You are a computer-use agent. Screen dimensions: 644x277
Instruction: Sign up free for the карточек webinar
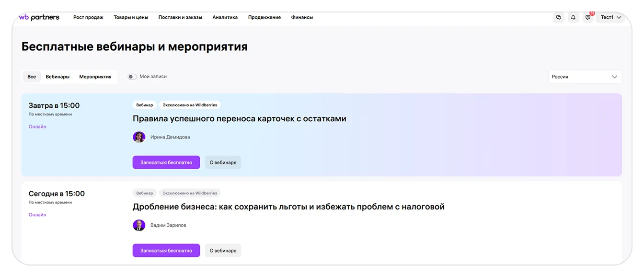tap(166, 162)
